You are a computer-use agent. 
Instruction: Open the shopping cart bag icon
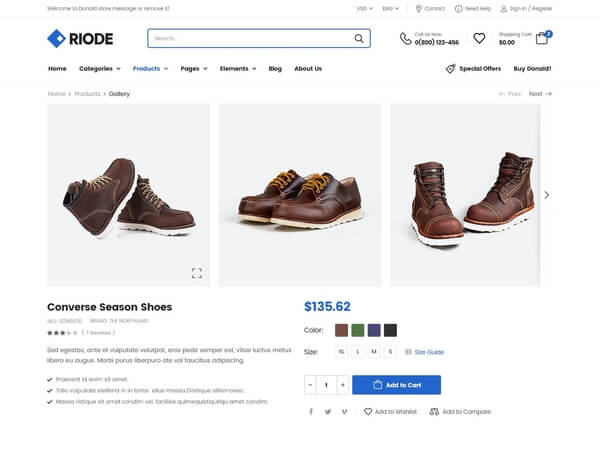541,38
